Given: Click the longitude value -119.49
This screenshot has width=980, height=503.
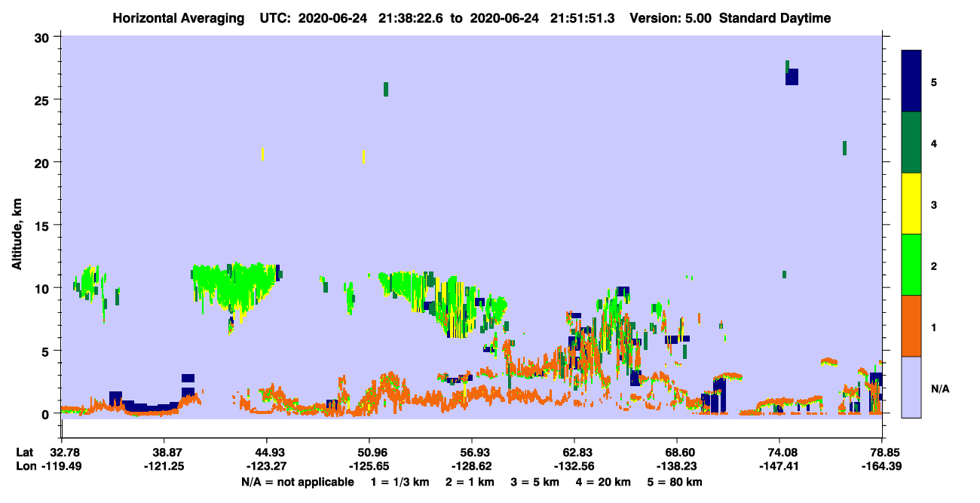Looking at the screenshot, I should click(62, 467).
